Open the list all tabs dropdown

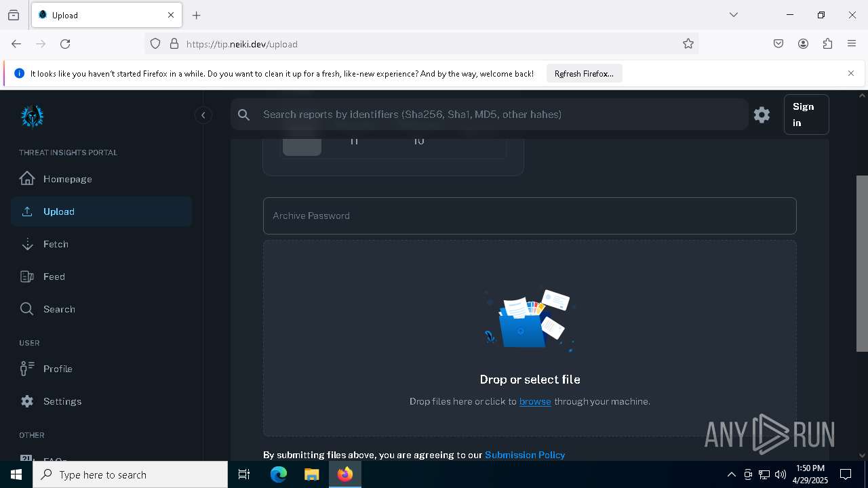point(734,15)
